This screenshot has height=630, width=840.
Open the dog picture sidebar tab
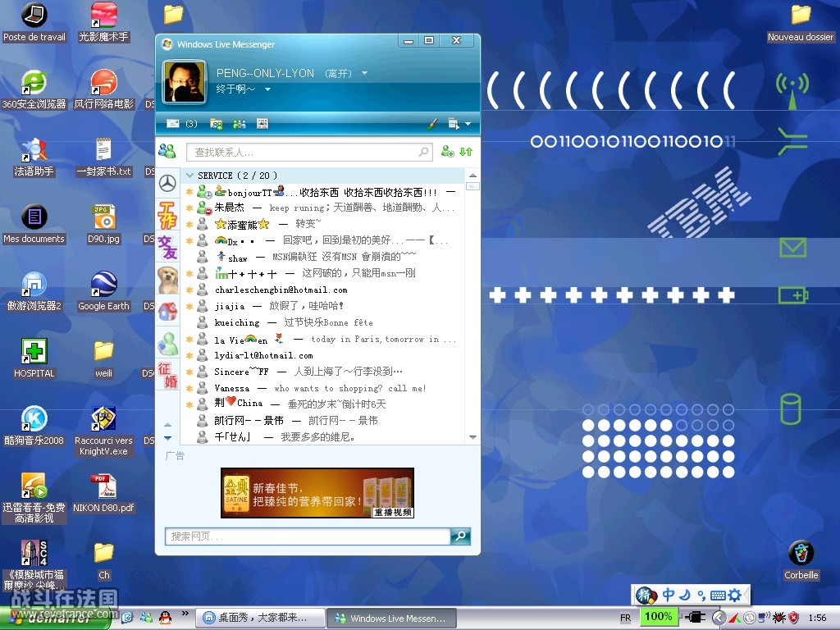click(x=167, y=280)
